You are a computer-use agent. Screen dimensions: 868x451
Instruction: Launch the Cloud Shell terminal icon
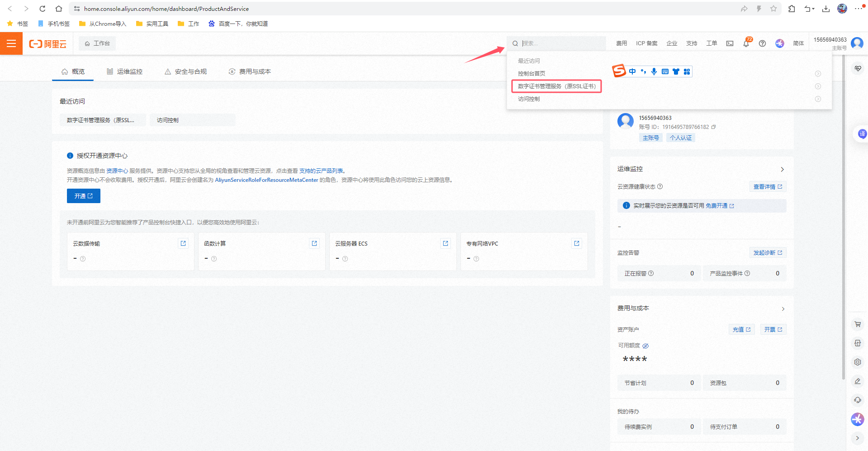tap(730, 43)
